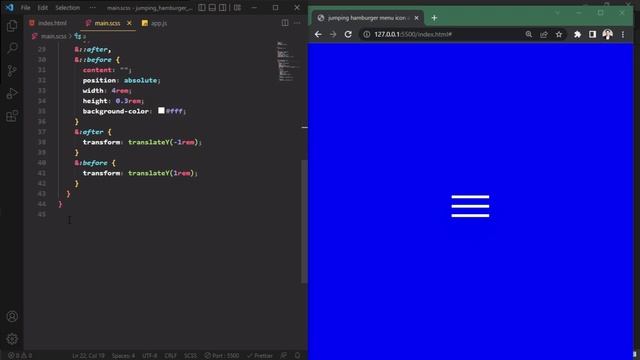
Task: Bookmark this page with star icon
Action: pyautogui.click(x=559, y=34)
